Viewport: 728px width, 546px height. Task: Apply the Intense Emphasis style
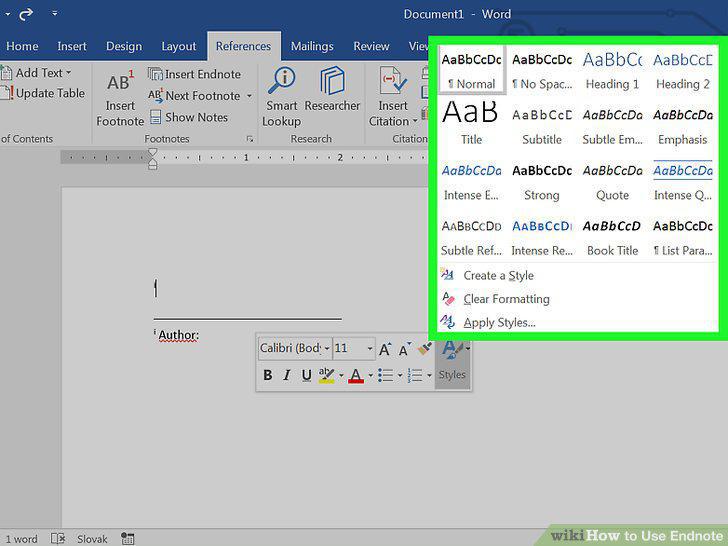tap(471, 182)
